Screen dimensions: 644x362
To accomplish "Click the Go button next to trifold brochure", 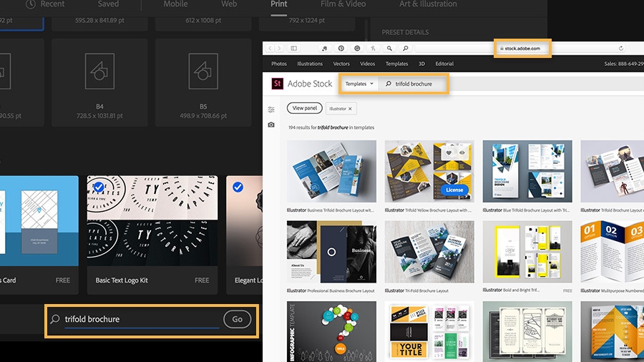I will [238, 319].
